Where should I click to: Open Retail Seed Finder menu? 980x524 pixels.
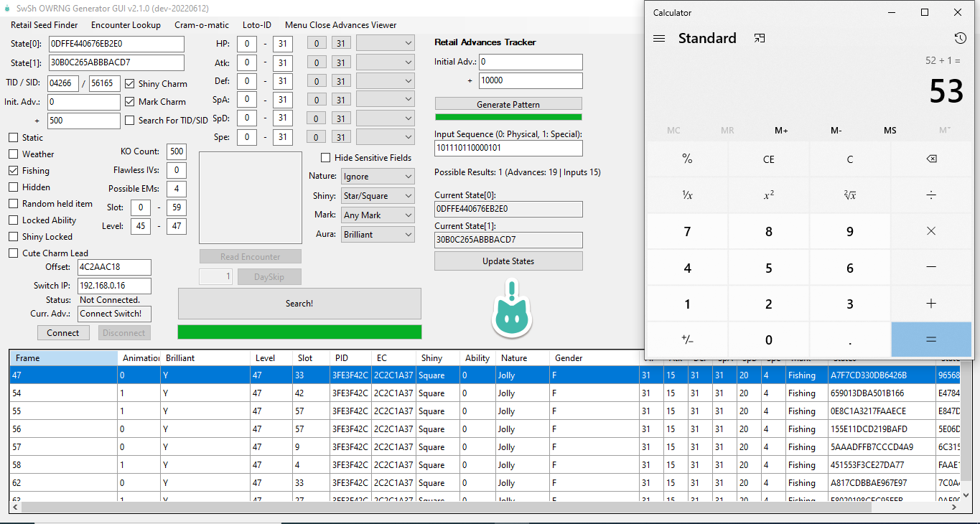pos(45,25)
